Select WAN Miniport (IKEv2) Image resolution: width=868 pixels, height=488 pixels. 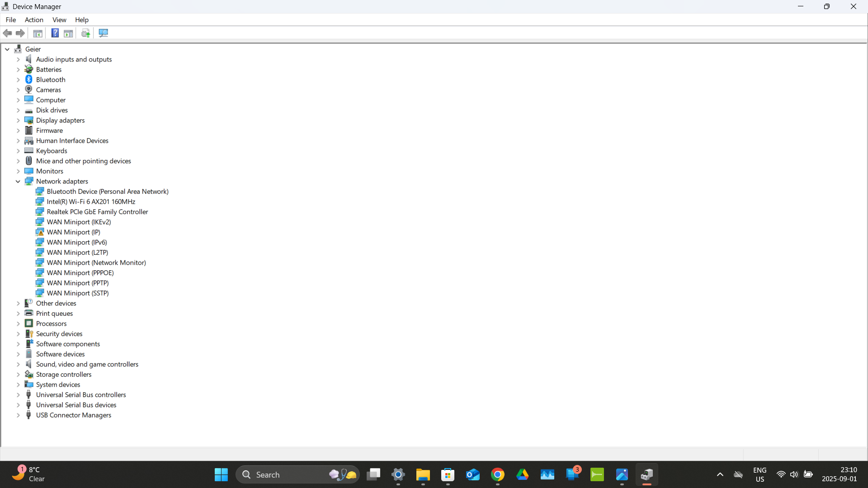coord(79,222)
